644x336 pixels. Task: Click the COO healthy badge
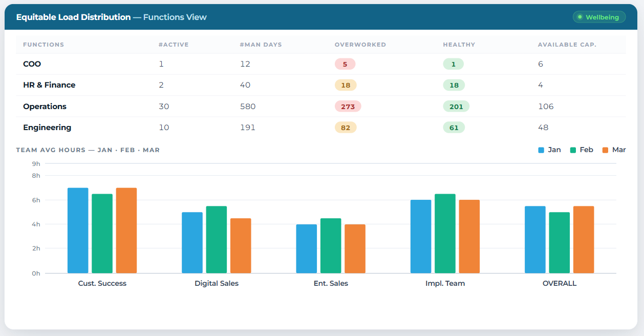(x=454, y=64)
